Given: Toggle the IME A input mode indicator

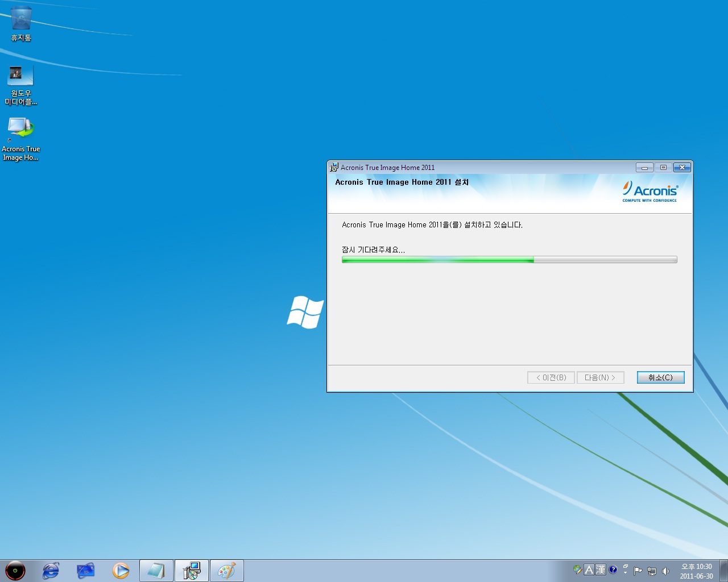Looking at the screenshot, I should point(589,569).
